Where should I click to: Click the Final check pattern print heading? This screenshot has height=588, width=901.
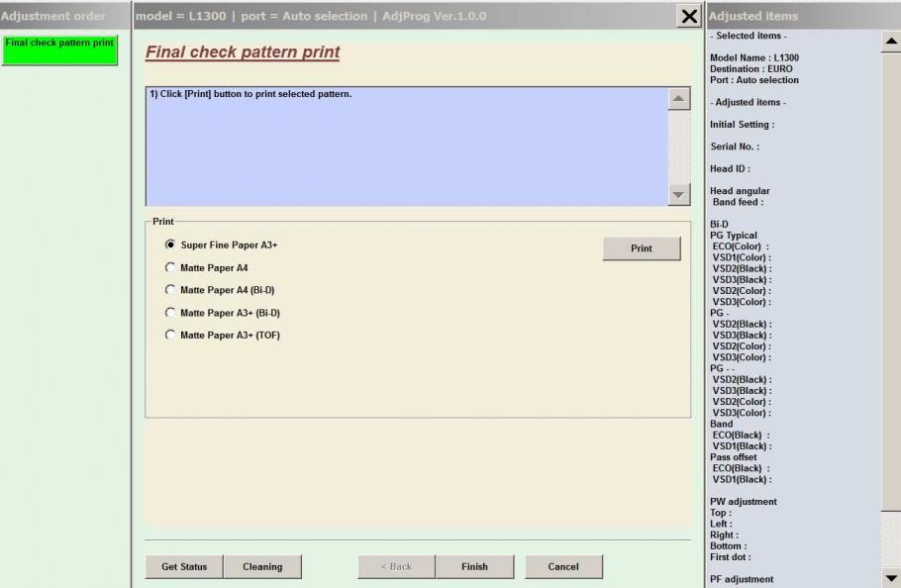pyautogui.click(x=241, y=51)
